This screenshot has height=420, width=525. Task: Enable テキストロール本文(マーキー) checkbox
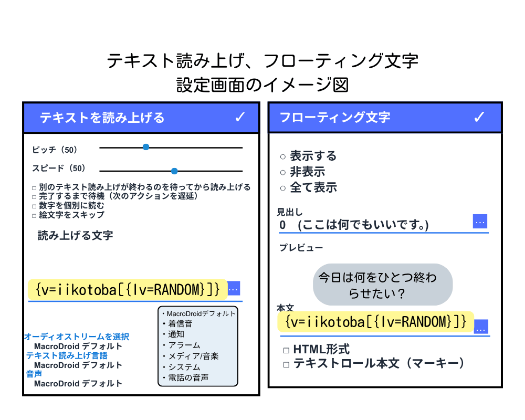point(286,365)
